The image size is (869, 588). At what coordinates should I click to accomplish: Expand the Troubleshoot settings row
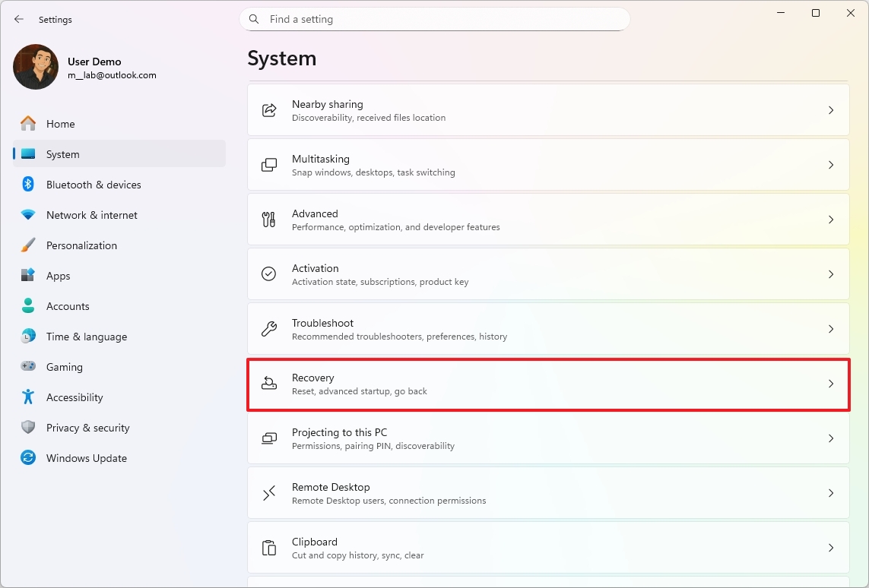coord(547,328)
